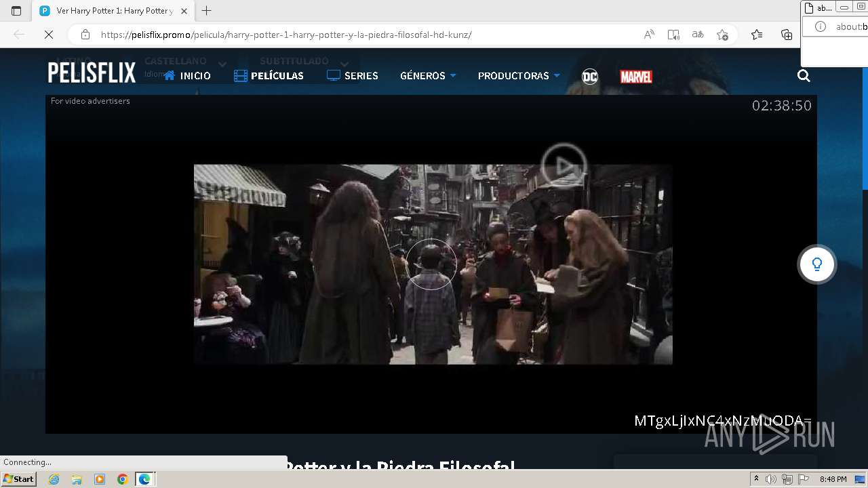Image resolution: width=868 pixels, height=488 pixels.
Task: Click the 8:48 PM clock
Action: (x=833, y=479)
